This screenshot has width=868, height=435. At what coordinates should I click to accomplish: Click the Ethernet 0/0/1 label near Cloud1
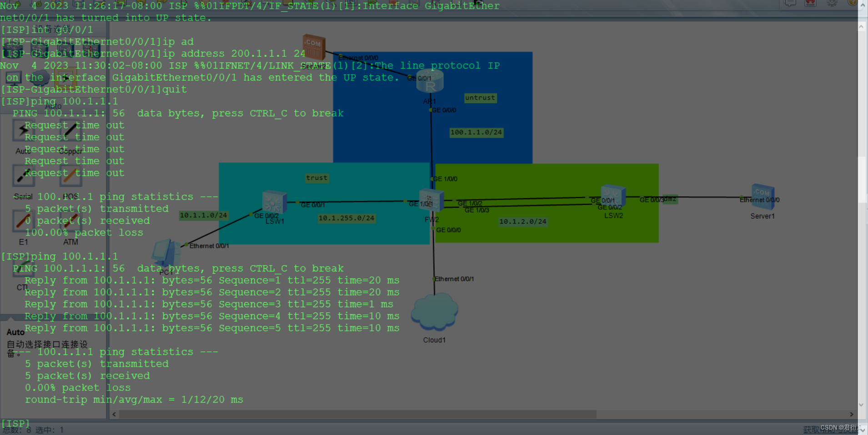[454, 279]
